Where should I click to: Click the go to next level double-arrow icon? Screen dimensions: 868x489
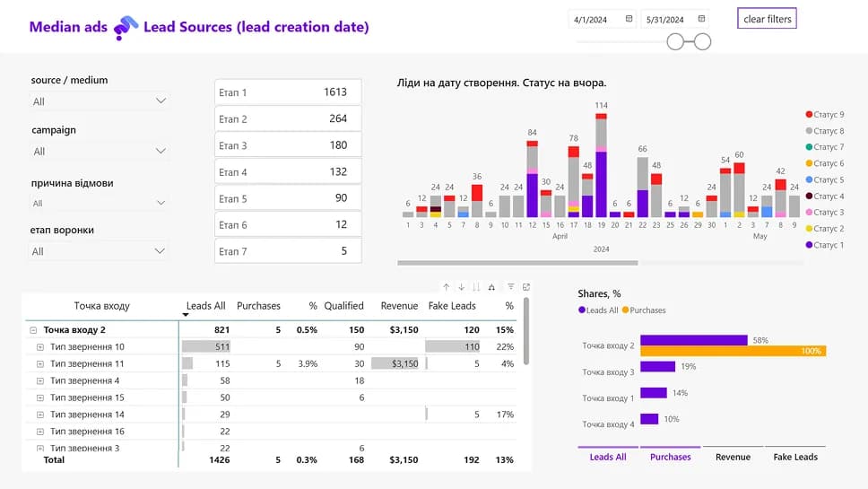(x=476, y=287)
